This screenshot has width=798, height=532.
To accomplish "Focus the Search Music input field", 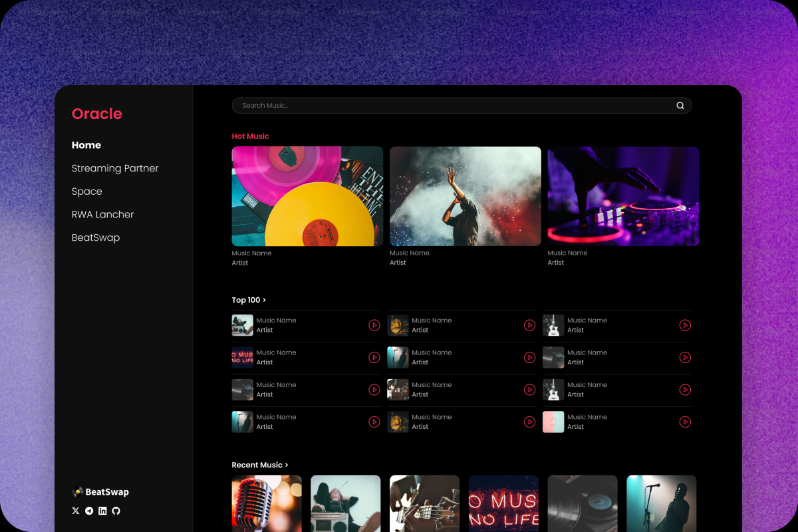I will (452, 106).
